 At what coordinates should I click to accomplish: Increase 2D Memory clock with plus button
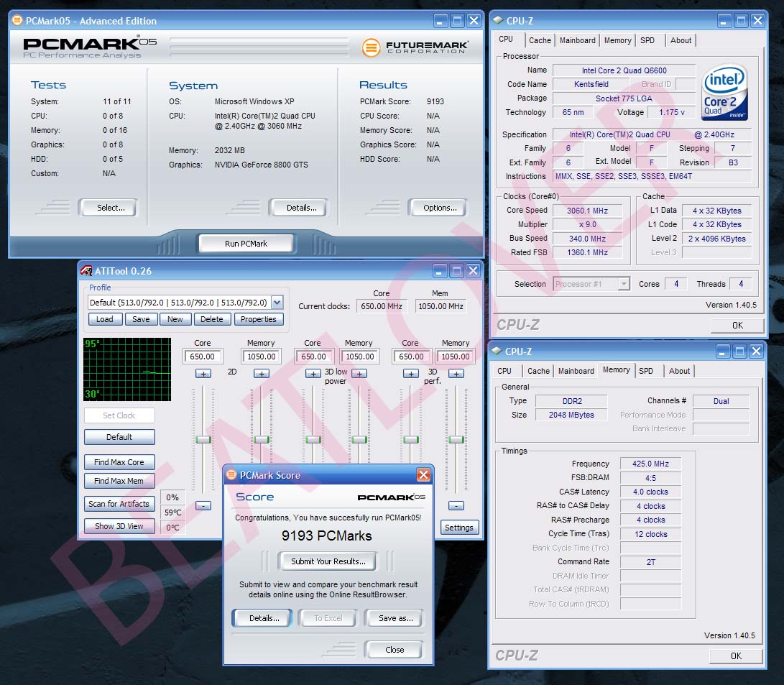[262, 374]
